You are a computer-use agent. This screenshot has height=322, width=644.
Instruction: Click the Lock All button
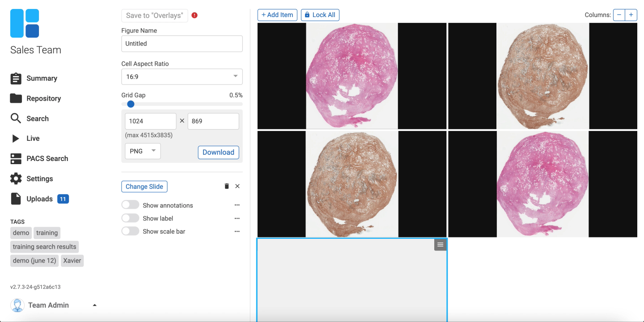[x=320, y=15]
